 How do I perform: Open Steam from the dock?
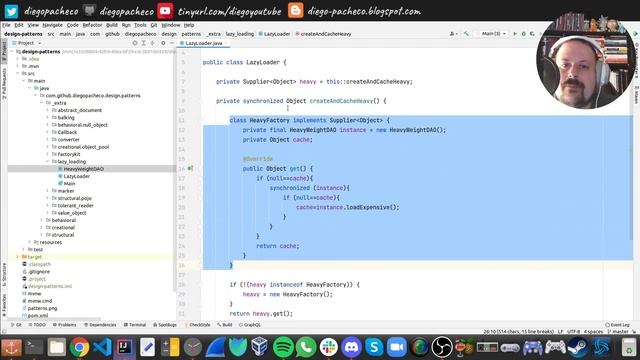[x=578, y=347]
